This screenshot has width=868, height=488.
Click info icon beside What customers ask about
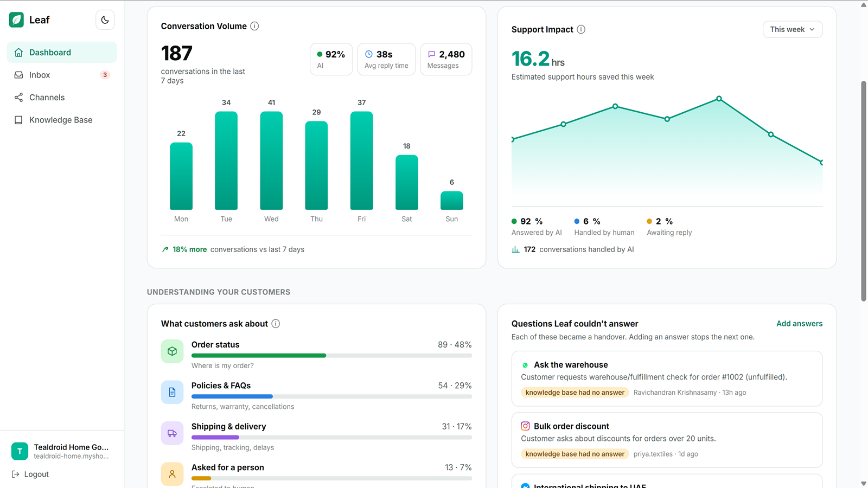(x=276, y=324)
